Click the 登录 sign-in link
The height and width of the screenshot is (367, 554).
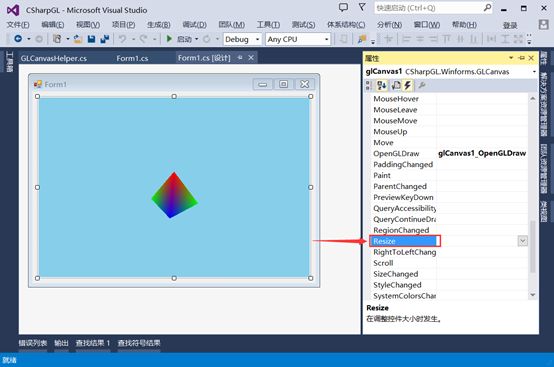click(x=510, y=25)
